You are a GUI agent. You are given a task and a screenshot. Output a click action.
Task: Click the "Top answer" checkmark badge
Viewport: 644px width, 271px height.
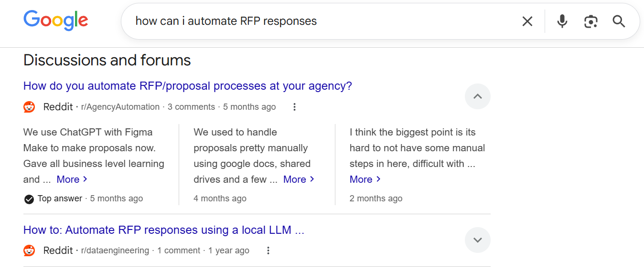(x=29, y=199)
